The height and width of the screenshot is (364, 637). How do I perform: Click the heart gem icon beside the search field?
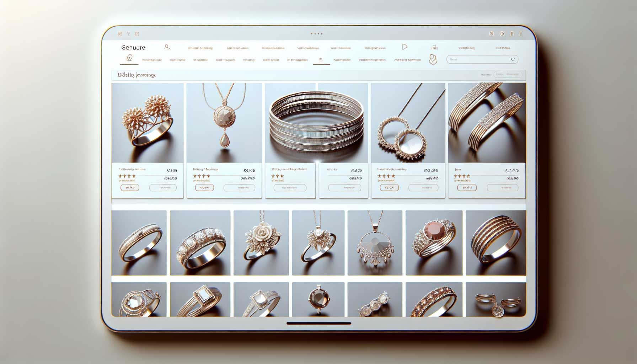pyautogui.click(x=433, y=59)
